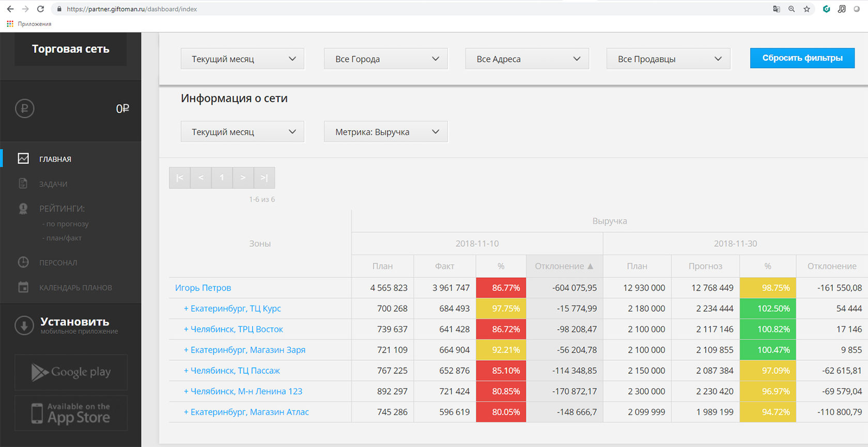Image resolution: width=868 pixels, height=447 pixels.
Task: Open the по прогнозу rating submenu
Action: pyautogui.click(x=65, y=223)
